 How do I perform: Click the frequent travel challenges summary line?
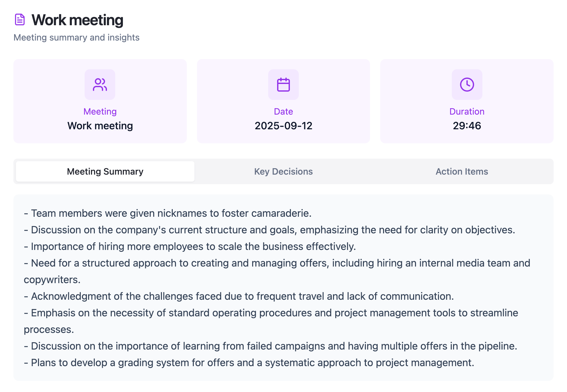239,296
